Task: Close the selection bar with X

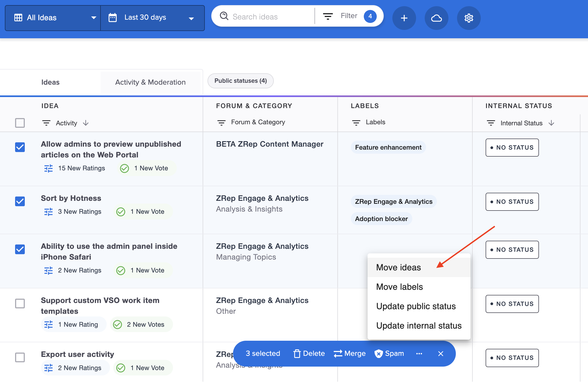Action: 441,354
